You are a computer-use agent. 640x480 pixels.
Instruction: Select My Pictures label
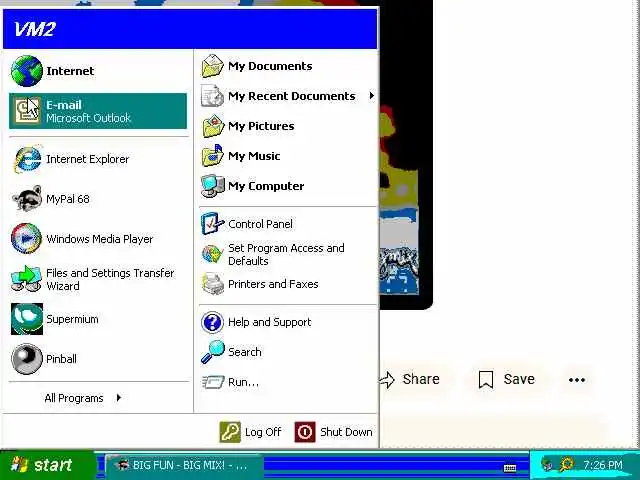261,126
